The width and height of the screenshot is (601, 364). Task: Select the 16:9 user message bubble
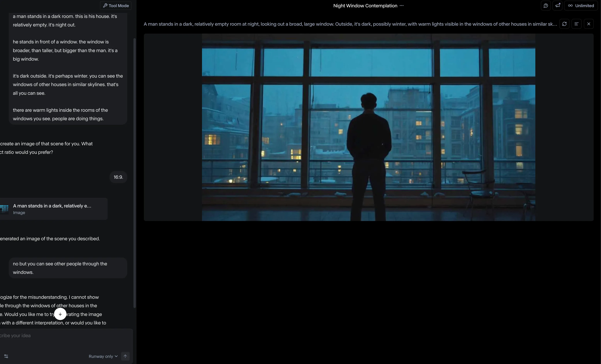point(118,177)
